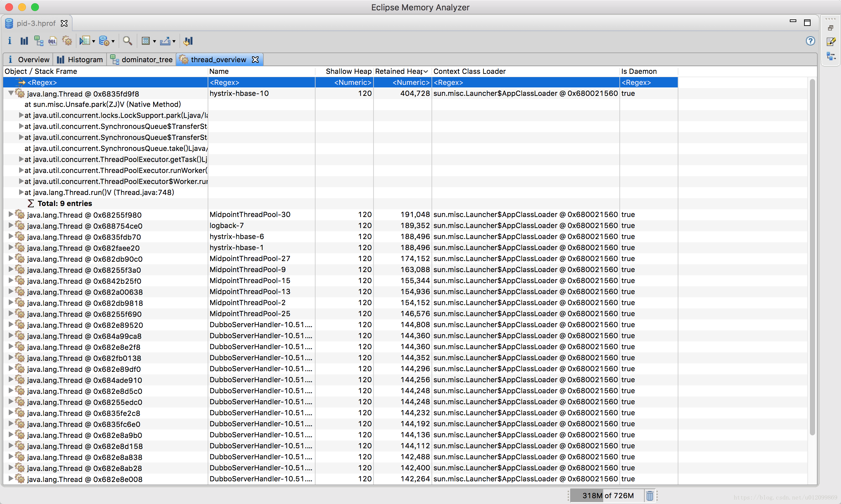Click the Total: 9 entries row
The image size is (841, 504).
click(64, 203)
